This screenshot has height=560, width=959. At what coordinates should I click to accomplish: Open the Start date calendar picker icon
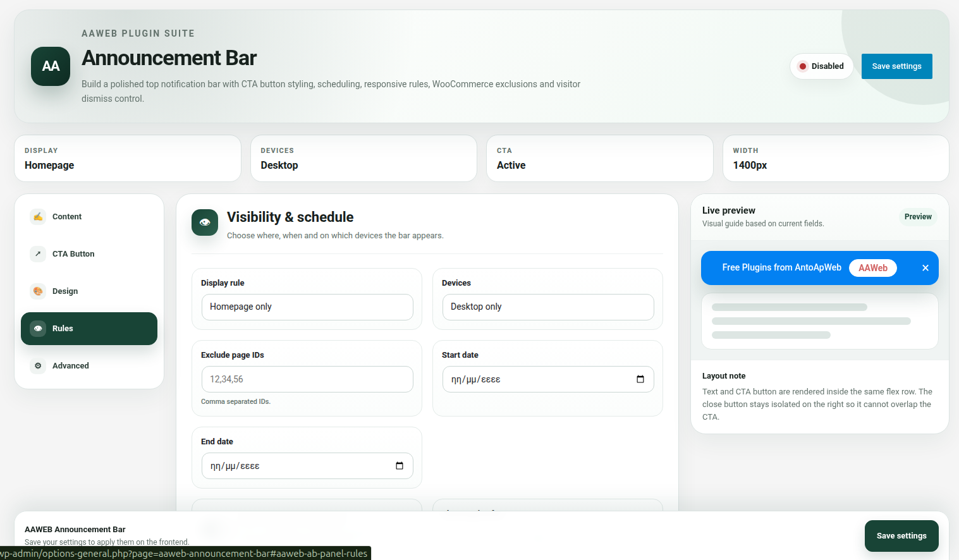point(640,379)
